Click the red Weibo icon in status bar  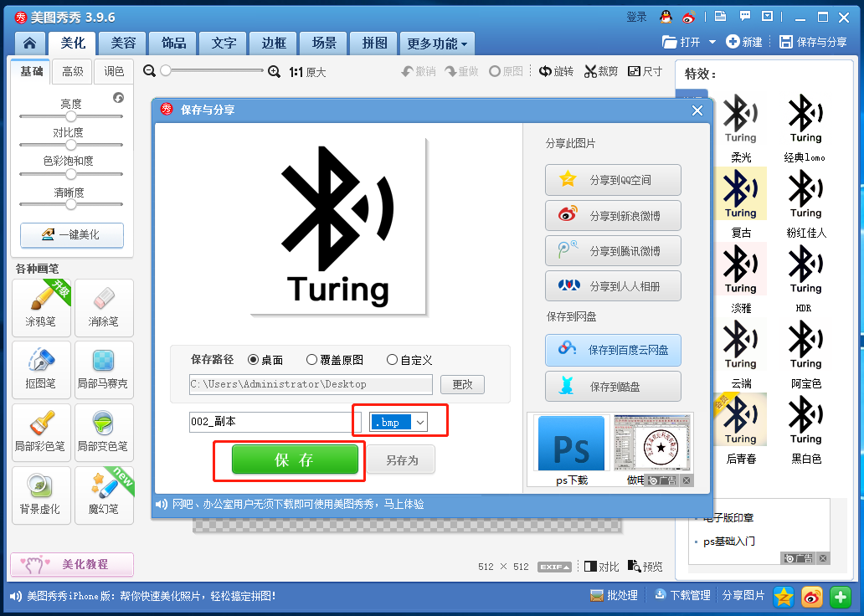pos(811,597)
